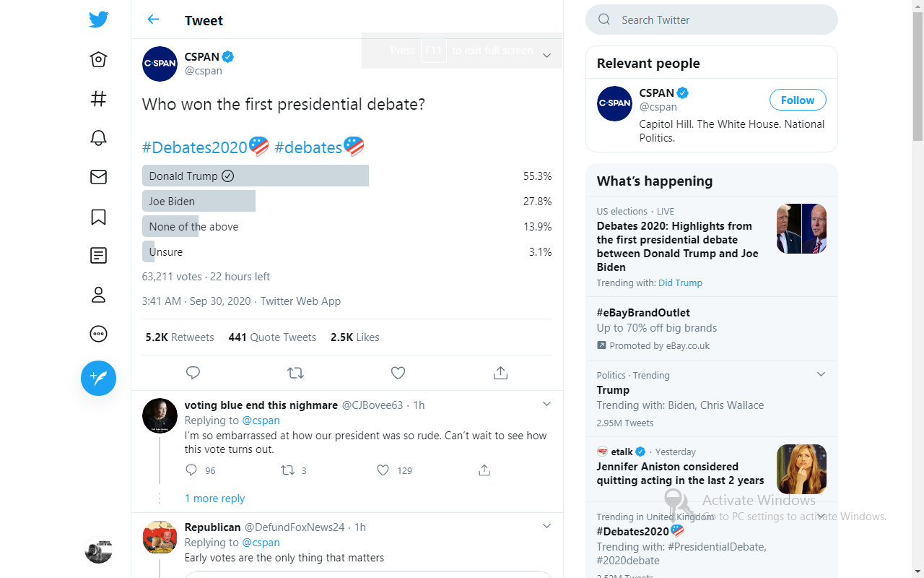The width and height of the screenshot is (924, 578).
Task: Select the Donald Trump poll option
Action: (x=256, y=176)
